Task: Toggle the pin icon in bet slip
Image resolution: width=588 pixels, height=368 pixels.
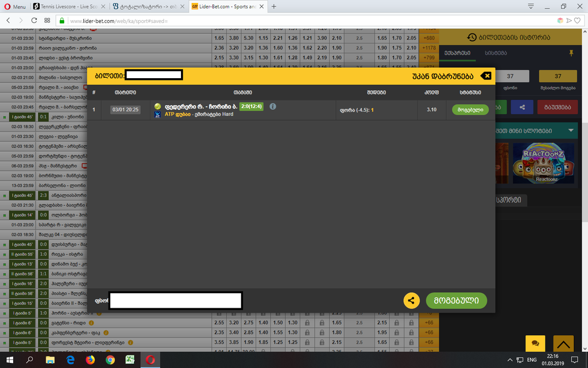Action: 571,53
